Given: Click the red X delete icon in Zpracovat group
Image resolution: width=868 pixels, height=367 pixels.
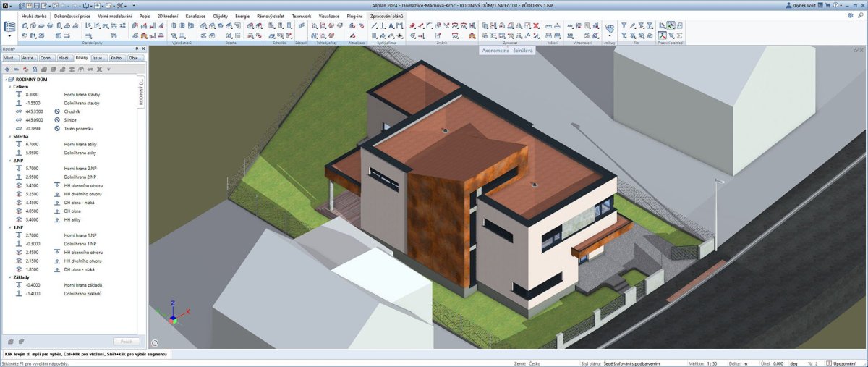Looking at the screenshot, I should pyautogui.click(x=536, y=25).
